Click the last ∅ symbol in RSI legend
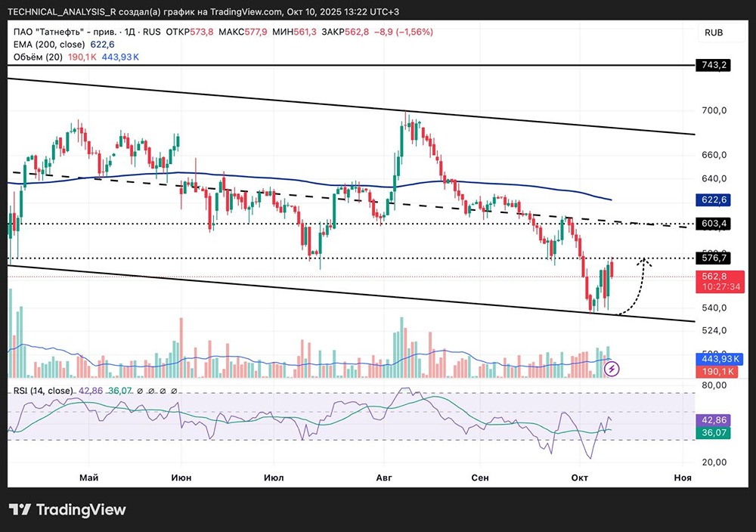 pos(175,391)
